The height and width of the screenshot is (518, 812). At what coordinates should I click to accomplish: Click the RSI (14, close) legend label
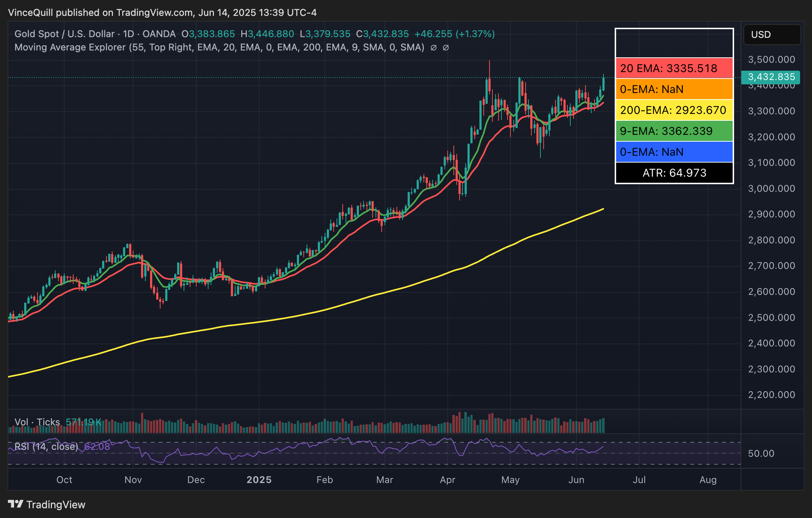[x=45, y=446]
